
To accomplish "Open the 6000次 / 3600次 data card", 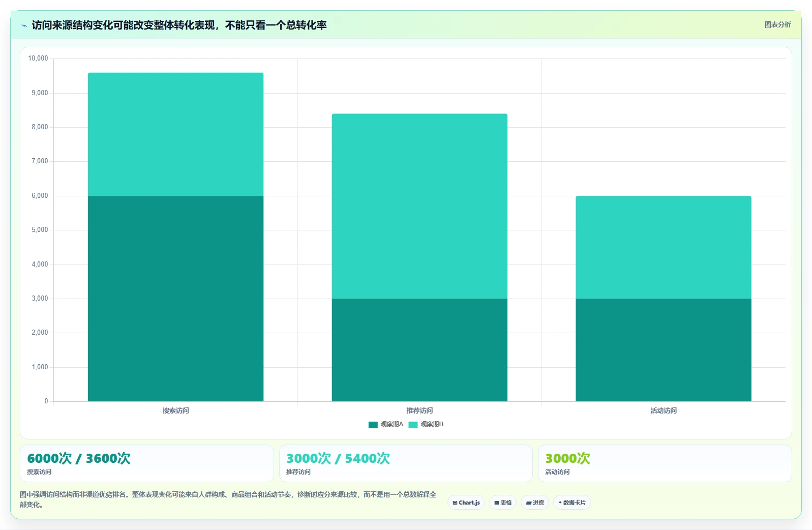I will pos(146,463).
